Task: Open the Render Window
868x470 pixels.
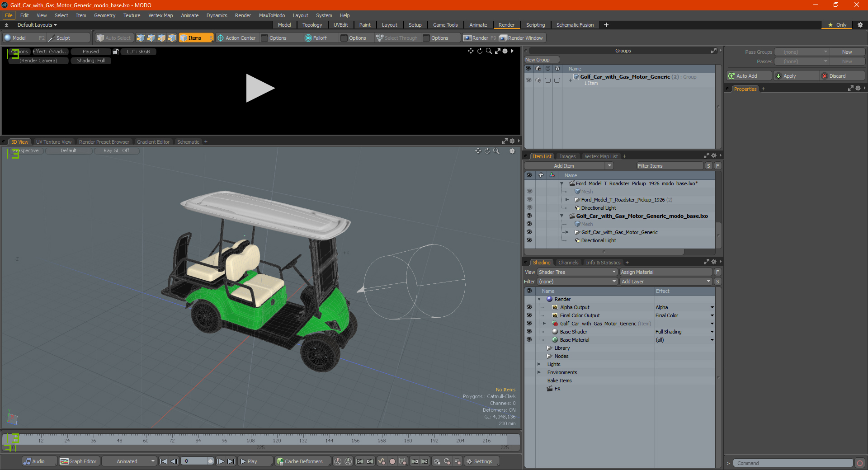Action: (x=521, y=38)
